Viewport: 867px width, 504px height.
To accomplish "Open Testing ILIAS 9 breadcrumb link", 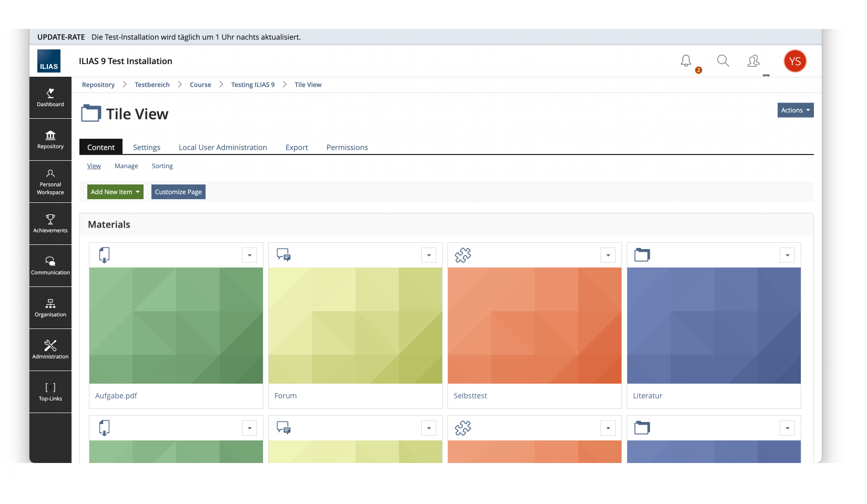I will click(x=253, y=85).
